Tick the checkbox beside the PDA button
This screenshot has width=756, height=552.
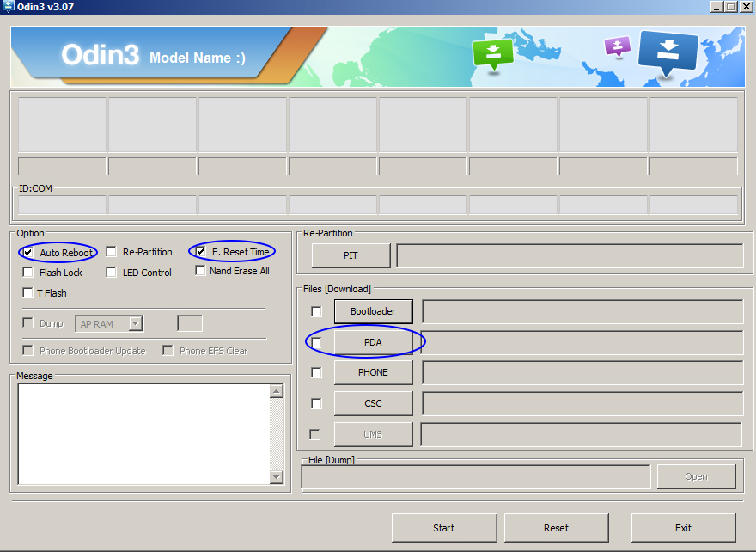tap(316, 342)
